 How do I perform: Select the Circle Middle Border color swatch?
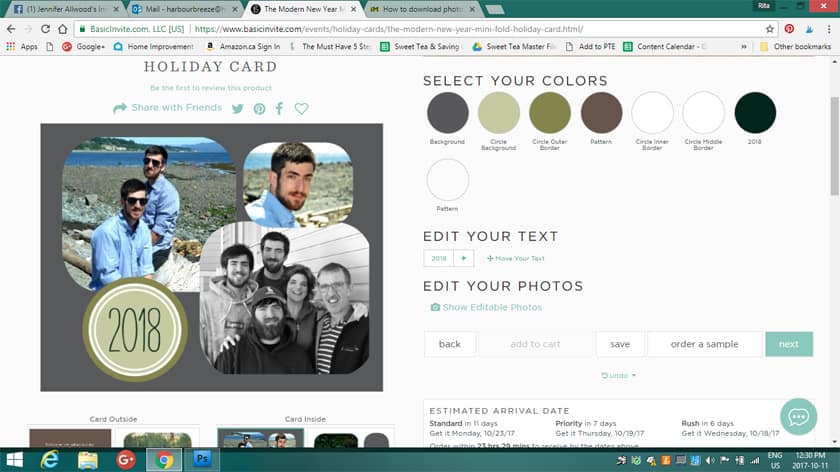click(x=703, y=113)
